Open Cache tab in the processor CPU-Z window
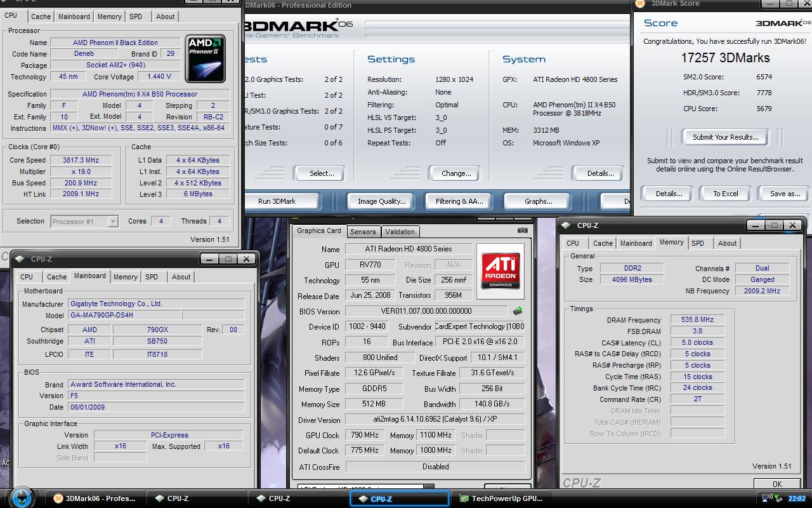Screen dimensions: 812x508 (41, 17)
